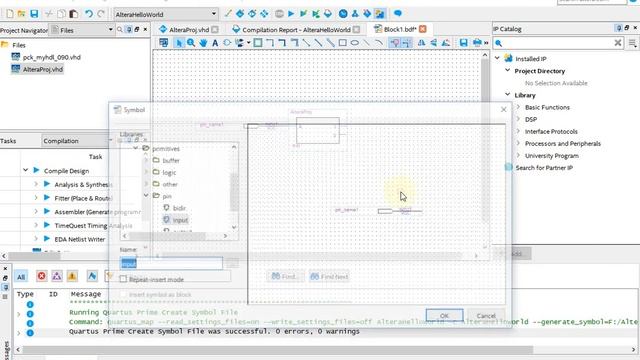This screenshot has width=640, height=360.
Task: Toggle the partial line selection icon
Action: tap(407, 43)
